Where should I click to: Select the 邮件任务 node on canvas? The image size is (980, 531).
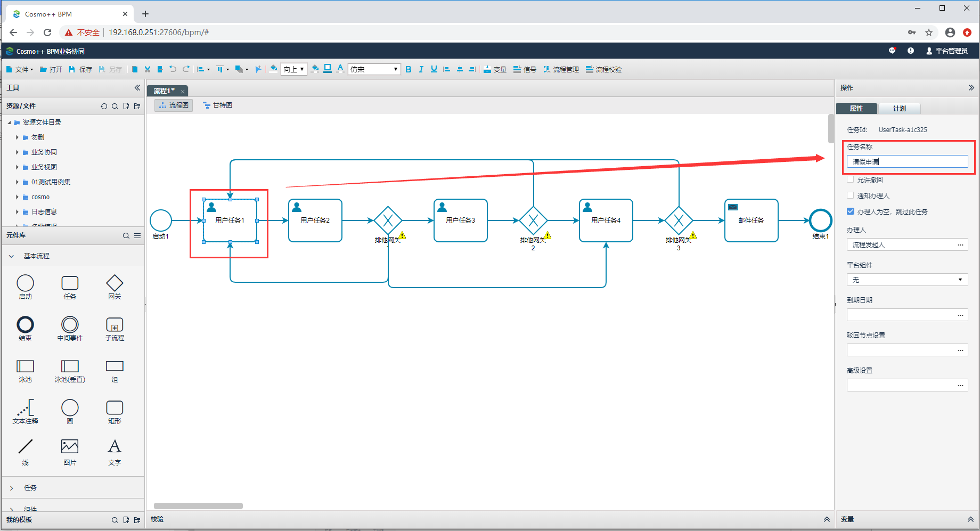(x=752, y=220)
